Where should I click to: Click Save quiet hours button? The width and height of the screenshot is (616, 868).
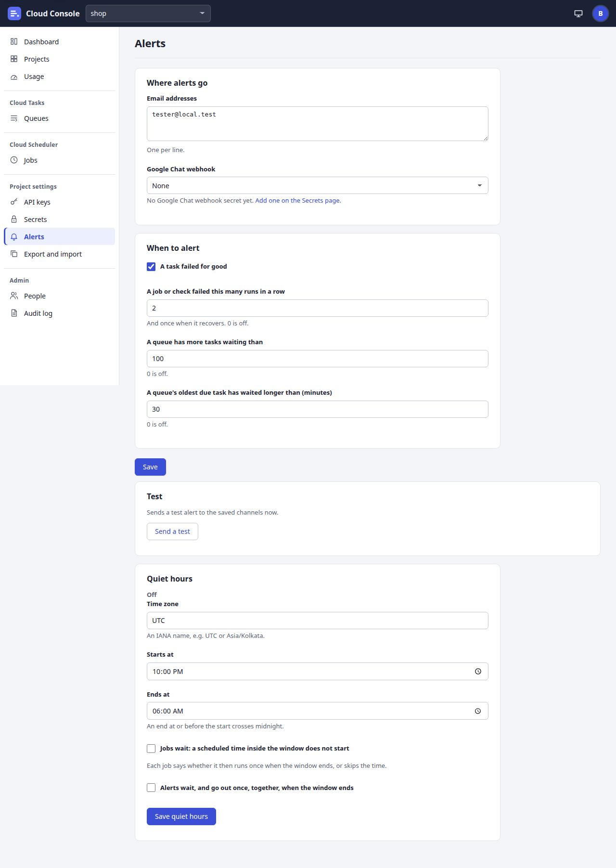181,816
